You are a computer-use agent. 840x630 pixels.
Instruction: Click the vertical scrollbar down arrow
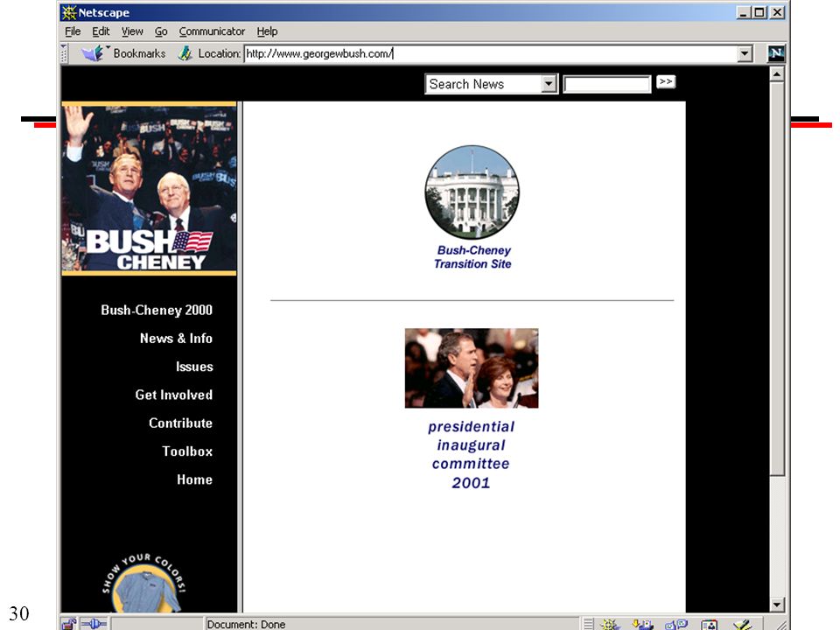click(x=777, y=605)
